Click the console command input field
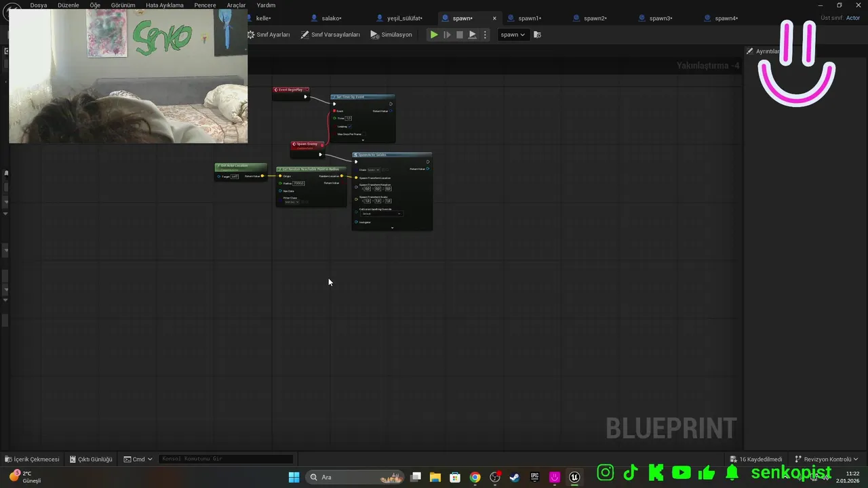The height and width of the screenshot is (488, 868). pyautogui.click(x=226, y=459)
